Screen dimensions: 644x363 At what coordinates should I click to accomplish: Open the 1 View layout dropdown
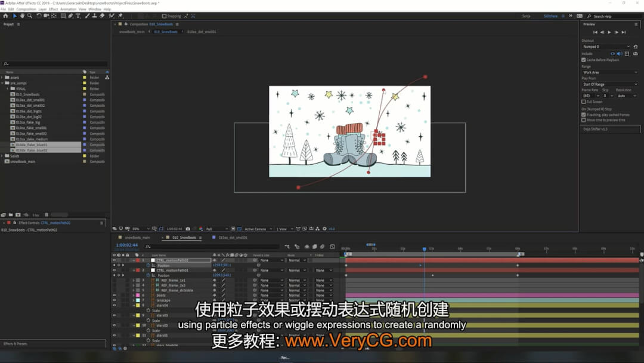click(x=284, y=229)
